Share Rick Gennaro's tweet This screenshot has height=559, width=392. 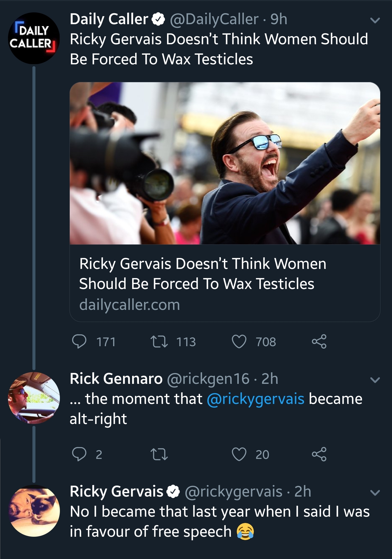(319, 454)
